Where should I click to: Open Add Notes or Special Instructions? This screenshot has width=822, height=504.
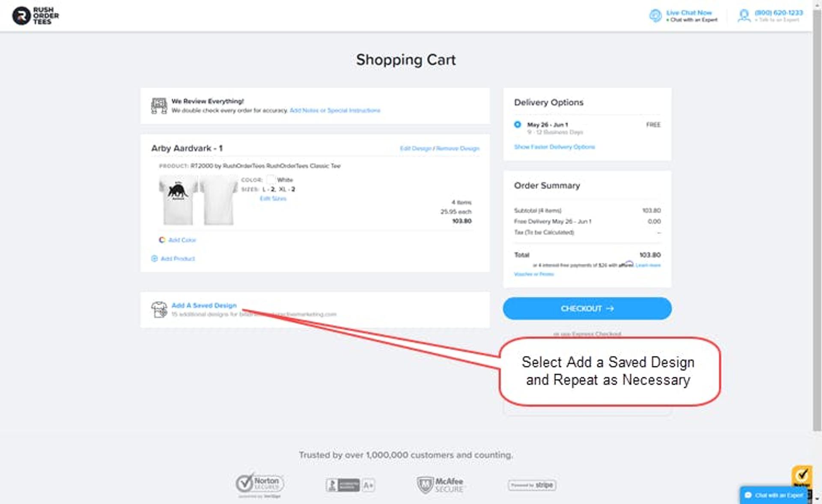(x=335, y=110)
